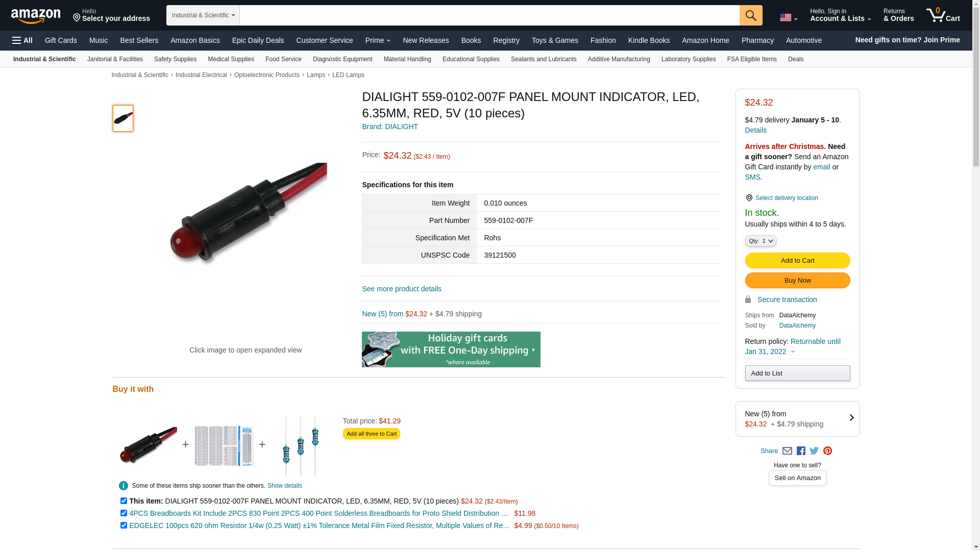Viewport: 980px width, 551px height.
Task: Share product on Facebook icon
Action: 801,451
